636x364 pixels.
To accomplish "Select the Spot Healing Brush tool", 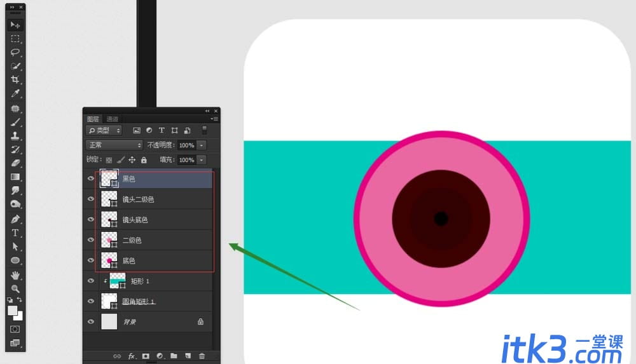I will (15, 109).
